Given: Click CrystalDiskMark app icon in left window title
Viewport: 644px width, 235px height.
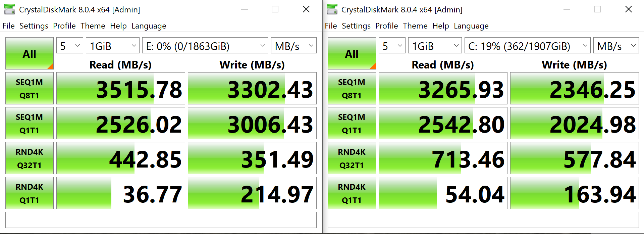Looking at the screenshot, I should 10,9.
